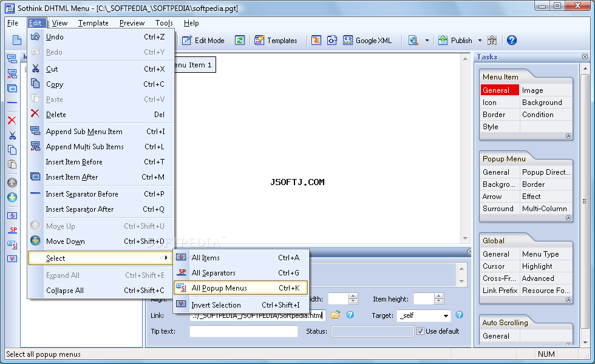This screenshot has height=364, width=595.
Task: Choose Undo from the Edit menu
Action: [x=101, y=37]
